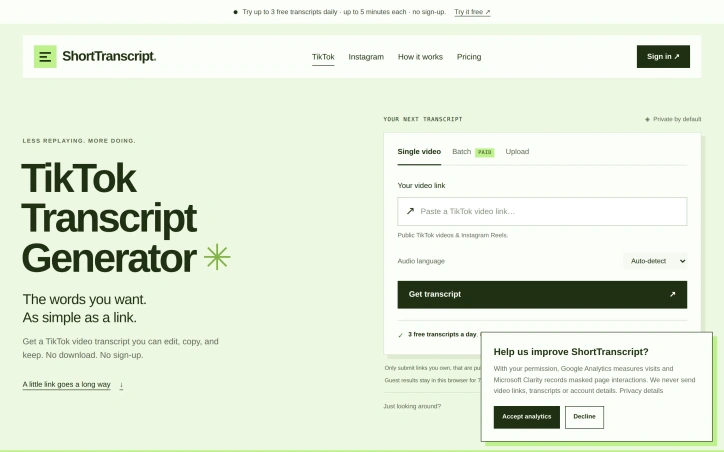Click the bullet dot in top banner
The image size is (724, 452).
click(235, 12)
